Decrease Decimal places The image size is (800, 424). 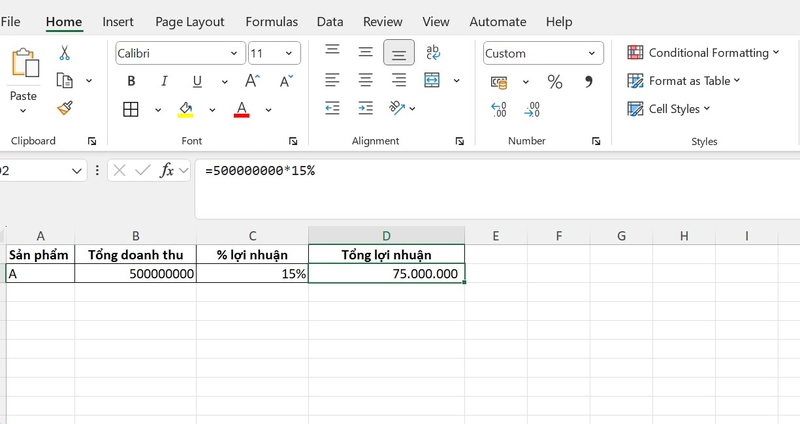click(532, 110)
